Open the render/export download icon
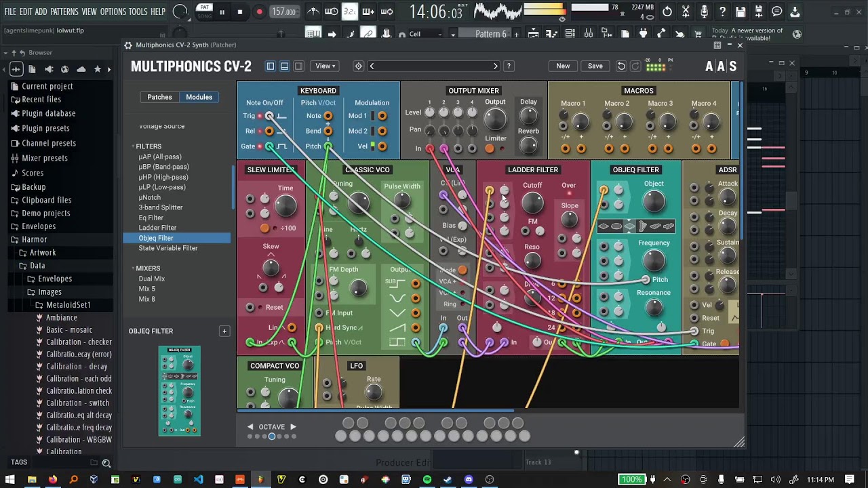 coord(795,12)
